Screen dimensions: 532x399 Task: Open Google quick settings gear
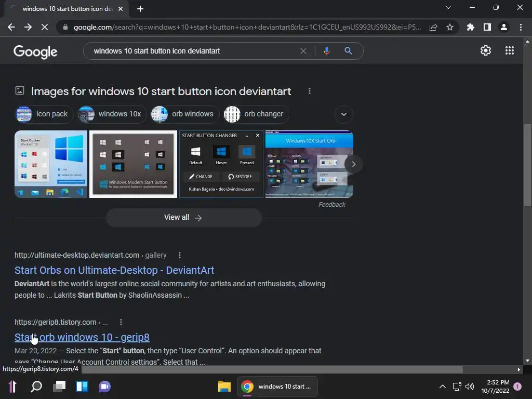(486, 50)
